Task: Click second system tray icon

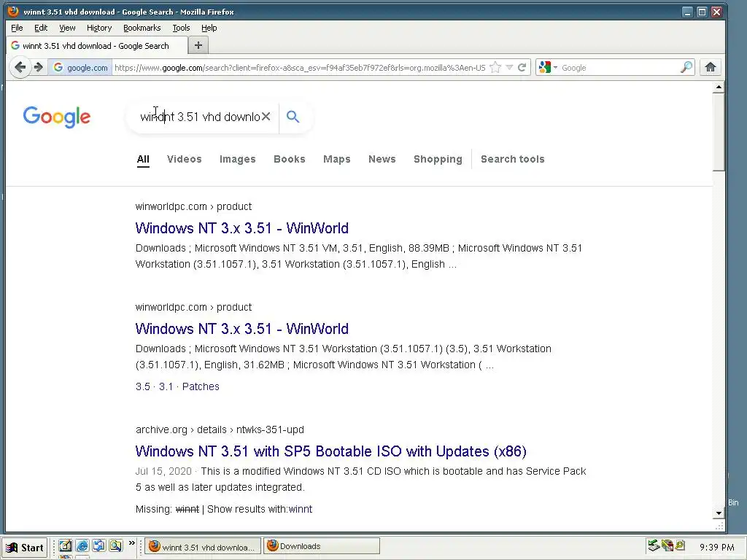Action: coord(667,545)
